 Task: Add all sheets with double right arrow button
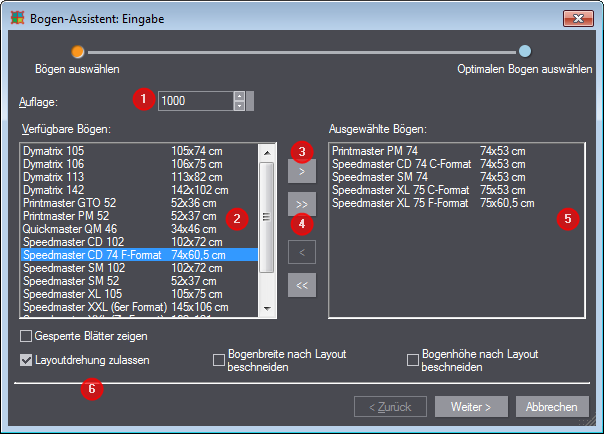point(302,204)
